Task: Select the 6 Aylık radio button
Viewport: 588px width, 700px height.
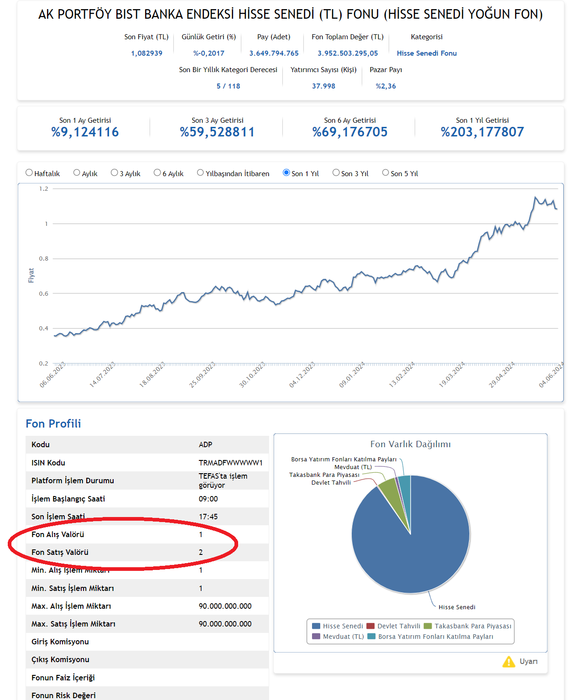Action: coord(157,172)
